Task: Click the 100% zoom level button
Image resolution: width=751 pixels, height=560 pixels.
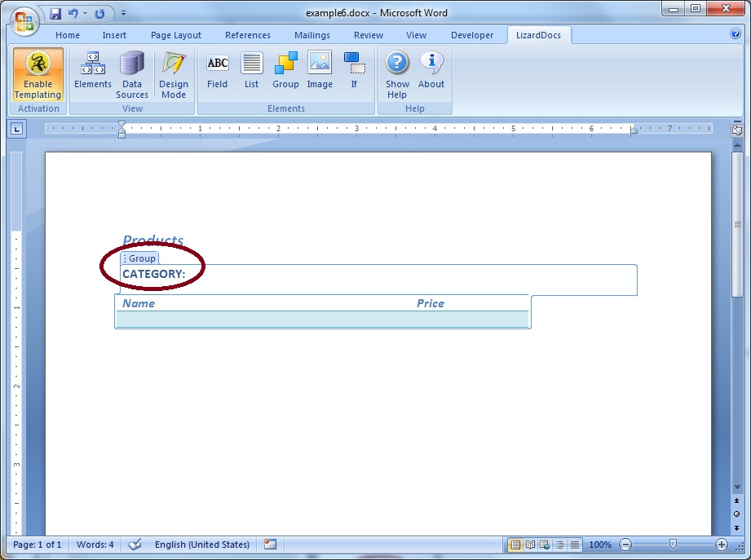Action: click(x=600, y=545)
